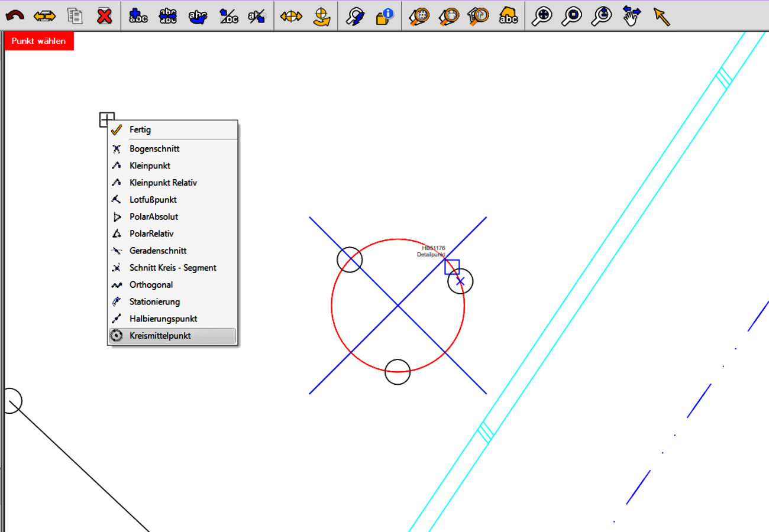
Task: Select the yellow arrow pointer tool
Action: (661, 16)
